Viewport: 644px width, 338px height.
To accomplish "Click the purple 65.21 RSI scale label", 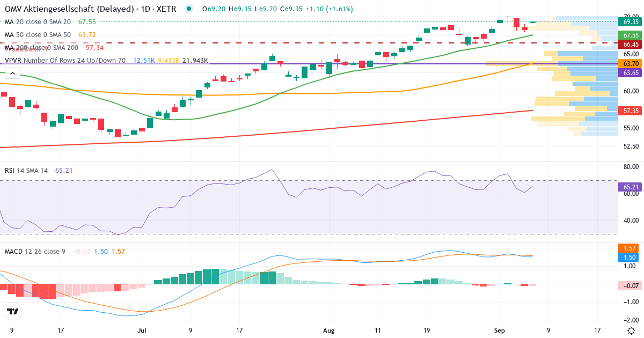I will (631, 187).
